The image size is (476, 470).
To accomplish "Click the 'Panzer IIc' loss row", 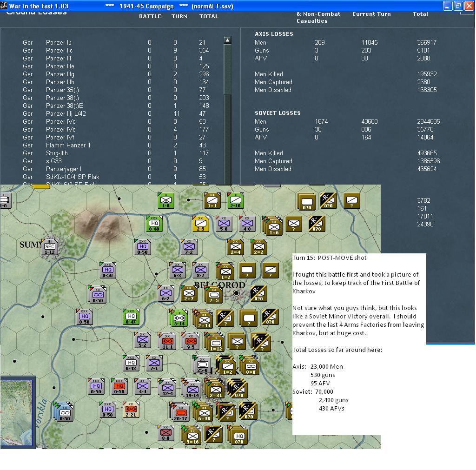I will [116, 50].
